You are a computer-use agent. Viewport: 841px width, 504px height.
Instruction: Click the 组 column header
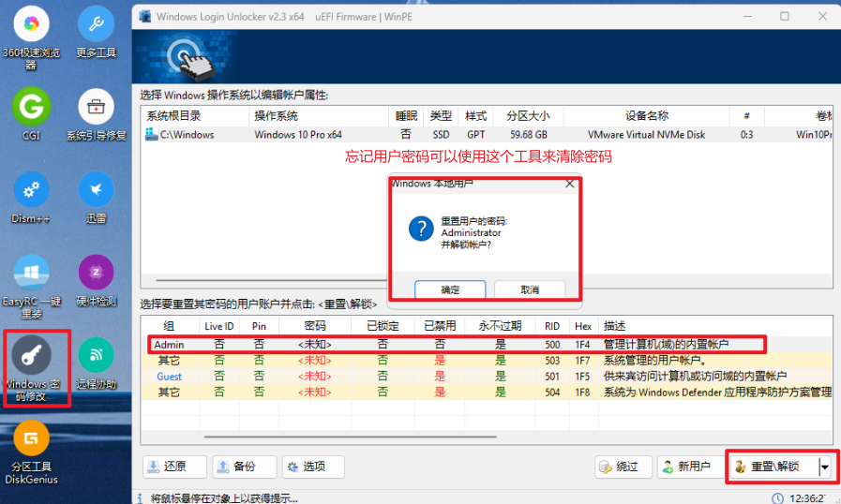coord(169,326)
